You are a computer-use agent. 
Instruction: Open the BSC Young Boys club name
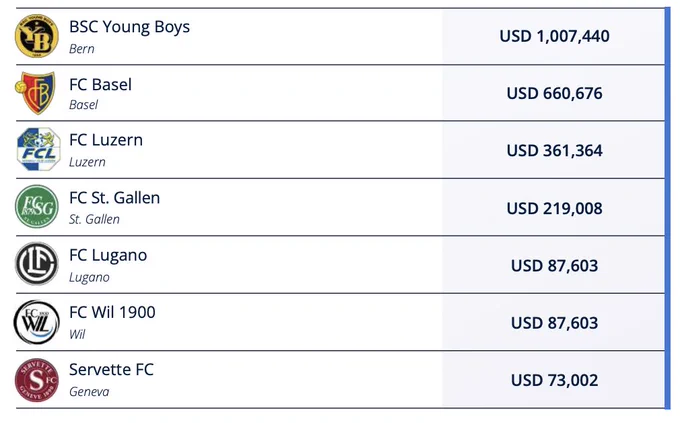pyautogui.click(x=129, y=27)
